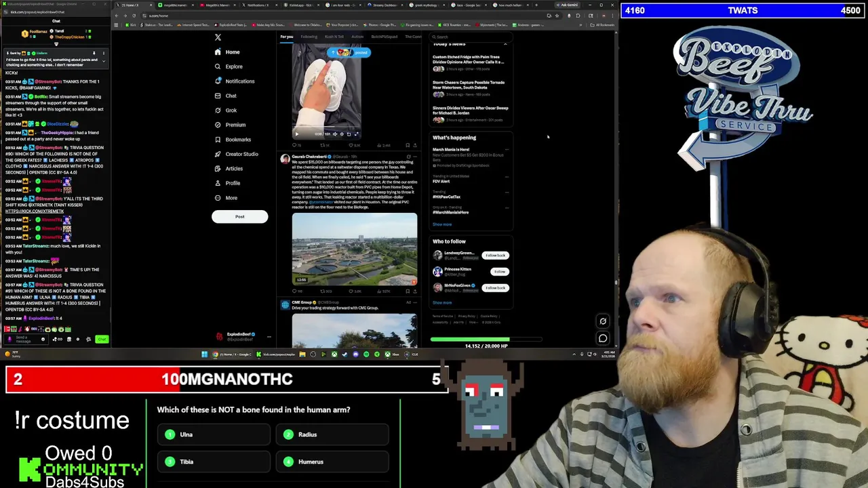868x488 pixels.
Task: Switch to the Streamy Dashboard browser tab
Action: pos(384,5)
